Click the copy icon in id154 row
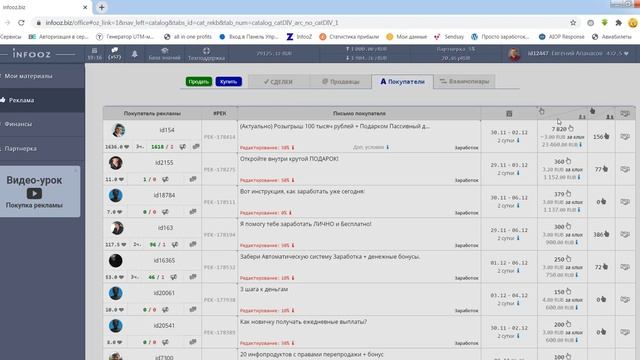The image size is (640, 360). (196, 147)
